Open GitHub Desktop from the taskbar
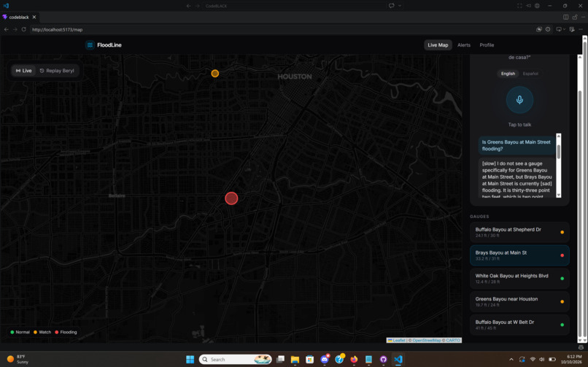The width and height of the screenshot is (588, 367). tap(383, 360)
